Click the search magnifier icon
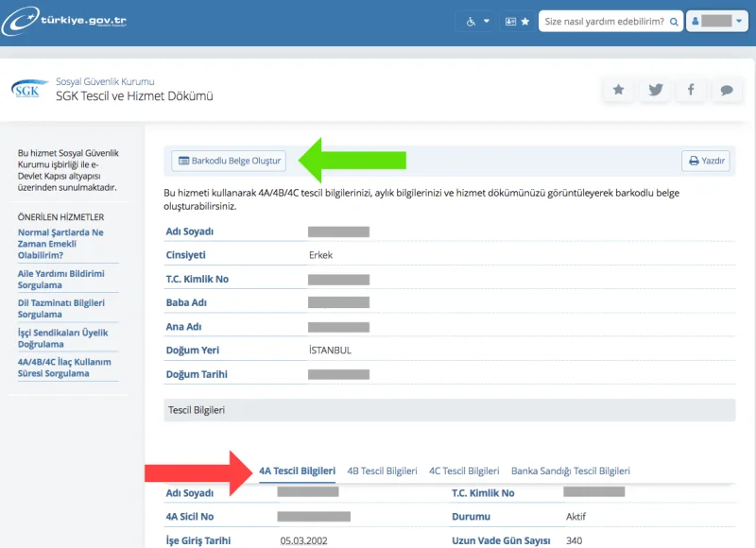Screen dimensions: 756x548 point(674,22)
